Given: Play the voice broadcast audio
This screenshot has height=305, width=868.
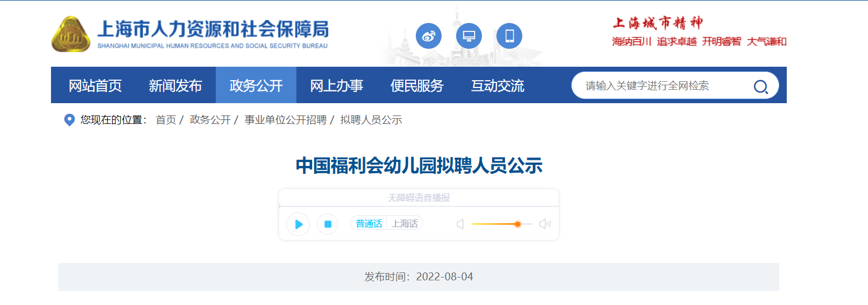Looking at the screenshot, I should (x=298, y=224).
